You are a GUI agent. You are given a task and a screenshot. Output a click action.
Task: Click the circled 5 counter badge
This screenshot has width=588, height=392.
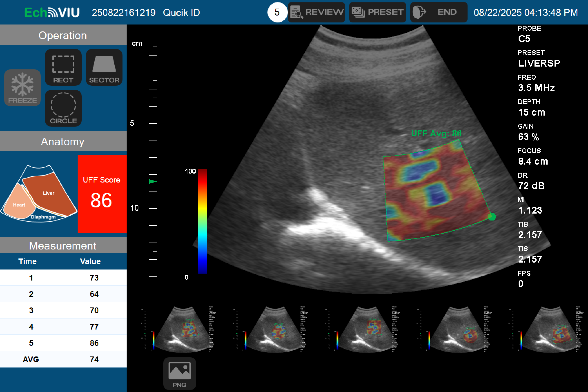[277, 12]
